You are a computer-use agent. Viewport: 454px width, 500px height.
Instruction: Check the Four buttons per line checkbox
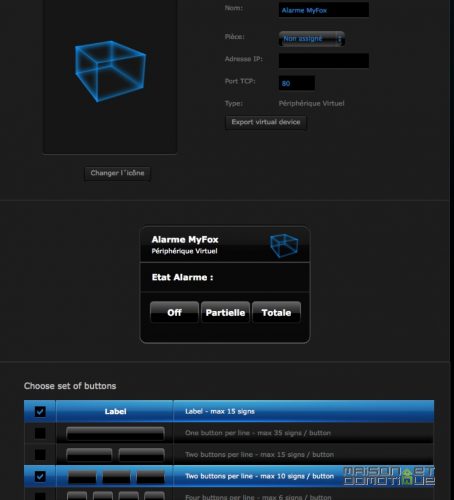[x=40, y=496]
